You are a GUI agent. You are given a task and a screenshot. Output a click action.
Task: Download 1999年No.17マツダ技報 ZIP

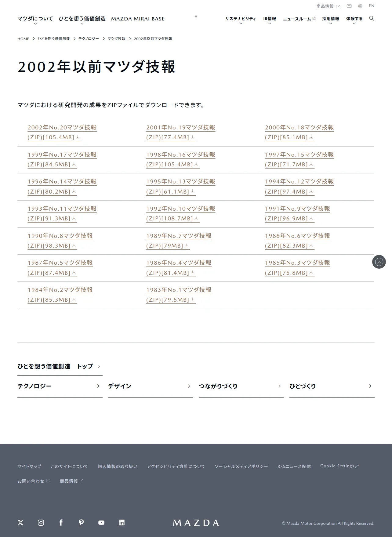click(x=62, y=160)
